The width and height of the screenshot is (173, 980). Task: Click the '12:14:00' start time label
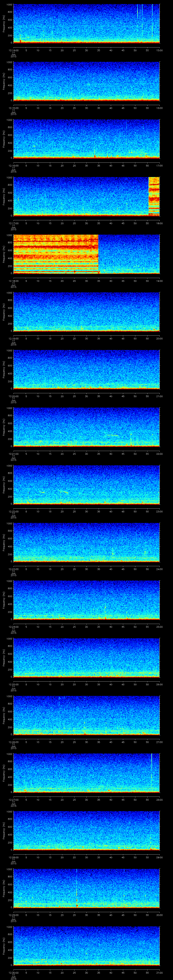[13, 50]
